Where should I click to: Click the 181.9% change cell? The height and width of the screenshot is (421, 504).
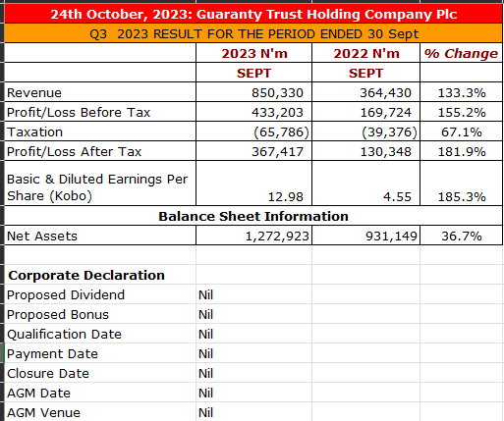pos(461,151)
